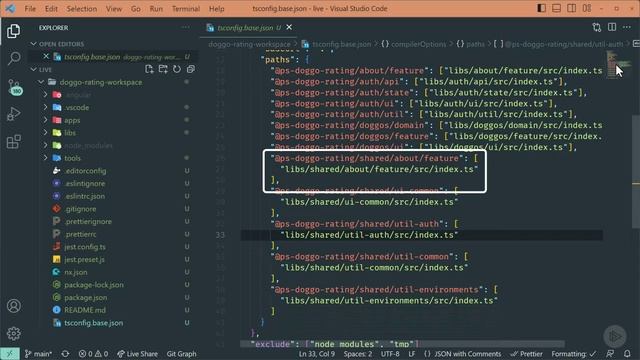Open the Terminal menu
The image size is (640, 360).
(x=186, y=9)
